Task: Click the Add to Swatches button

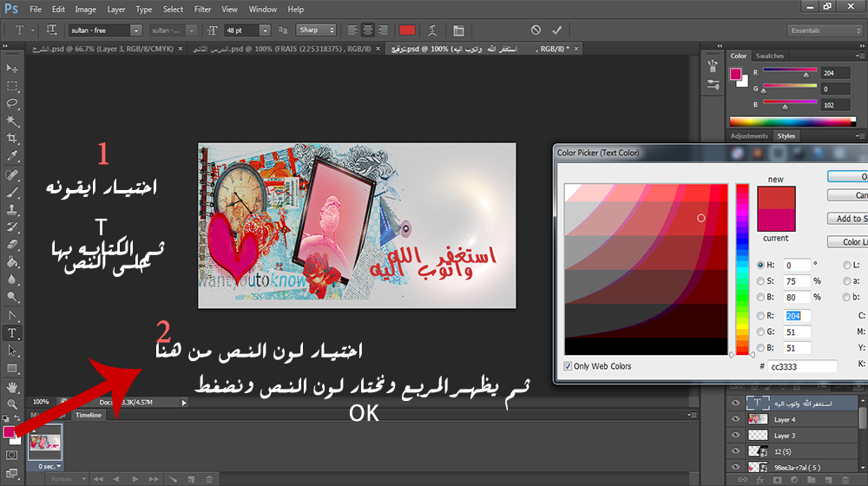Action: (848, 219)
